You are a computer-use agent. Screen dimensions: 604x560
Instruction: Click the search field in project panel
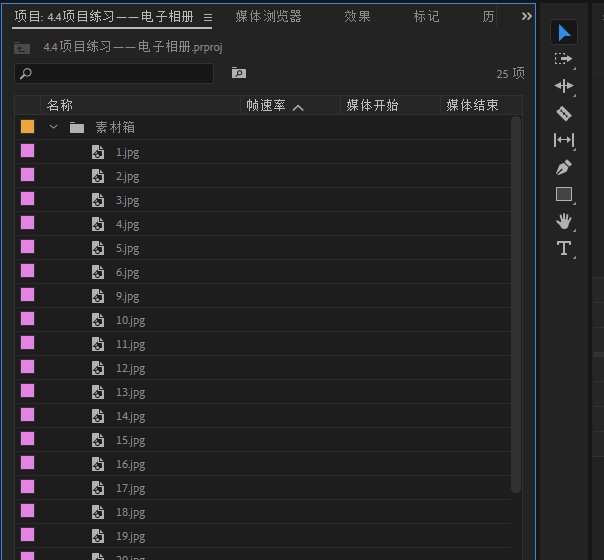click(115, 74)
